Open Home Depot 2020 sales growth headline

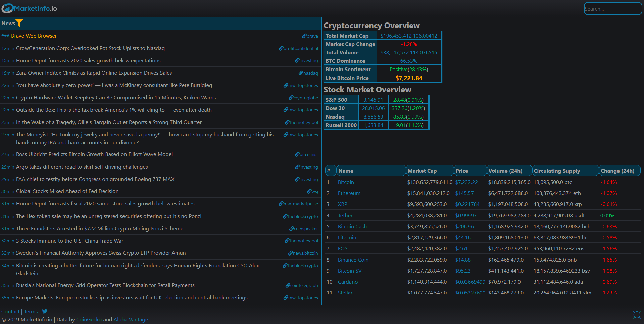pos(88,60)
